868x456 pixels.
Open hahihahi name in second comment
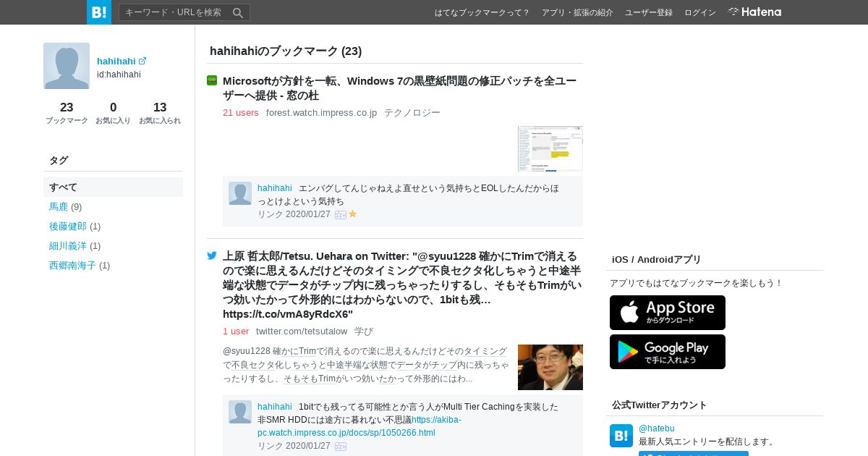point(275,406)
